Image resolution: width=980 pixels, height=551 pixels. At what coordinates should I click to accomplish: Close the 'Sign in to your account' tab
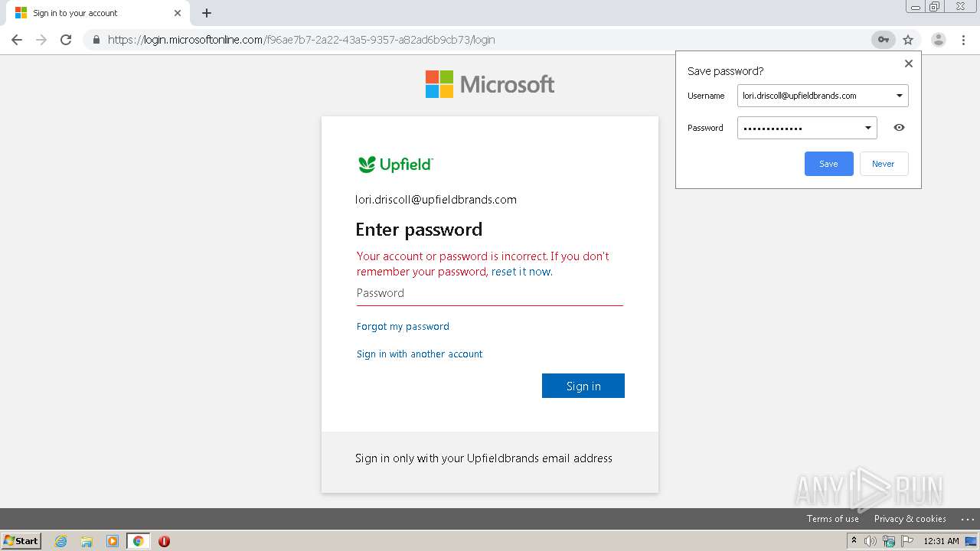(178, 13)
